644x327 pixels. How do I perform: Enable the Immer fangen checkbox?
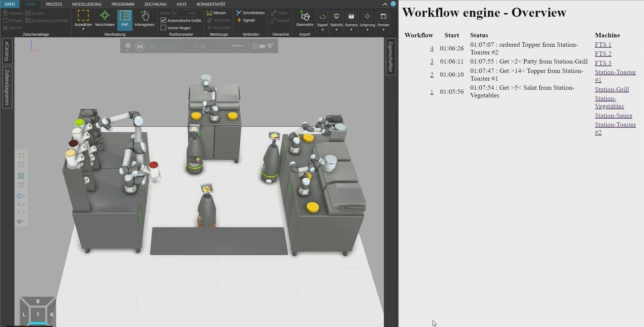(163, 28)
